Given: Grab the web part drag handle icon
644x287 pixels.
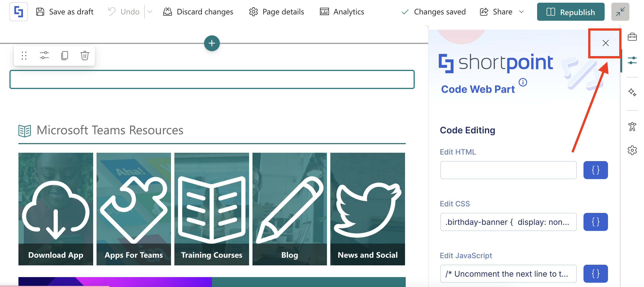Looking at the screenshot, I should pyautogui.click(x=24, y=55).
